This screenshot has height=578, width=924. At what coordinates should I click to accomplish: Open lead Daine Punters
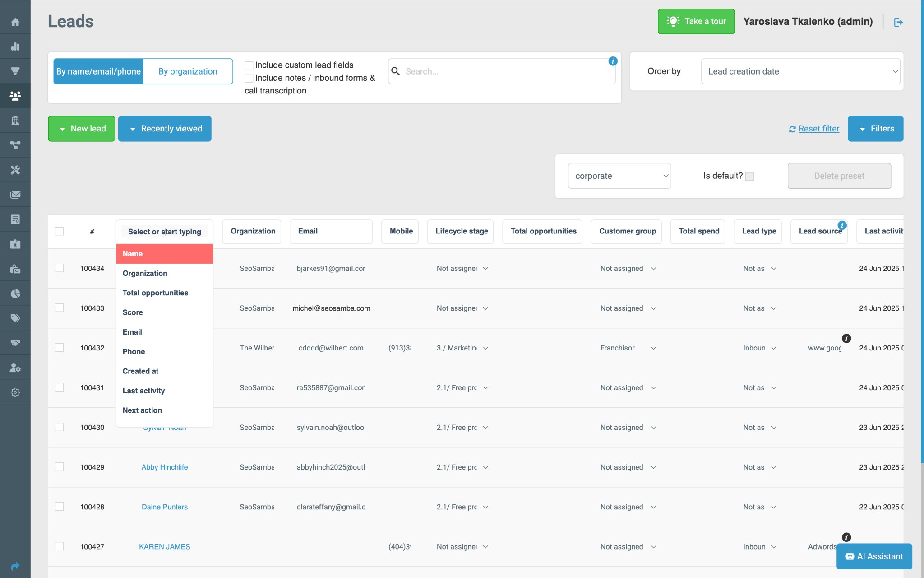[165, 507]
